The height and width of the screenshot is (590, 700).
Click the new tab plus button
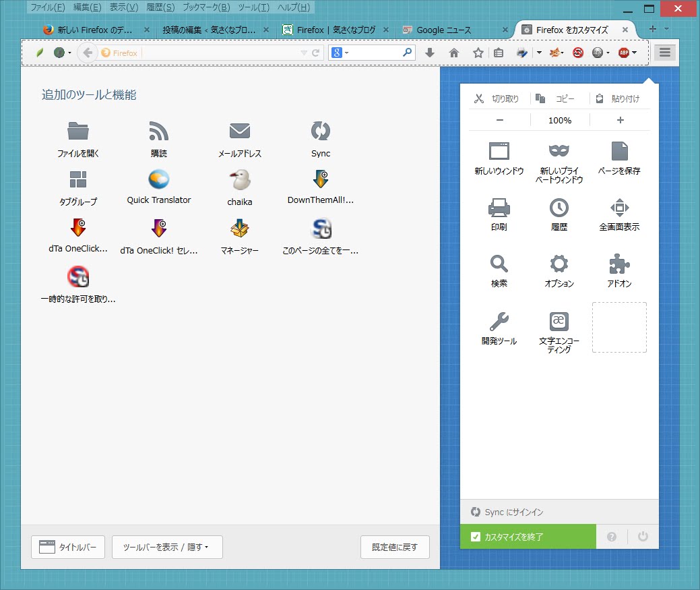(x=653, y=29)
